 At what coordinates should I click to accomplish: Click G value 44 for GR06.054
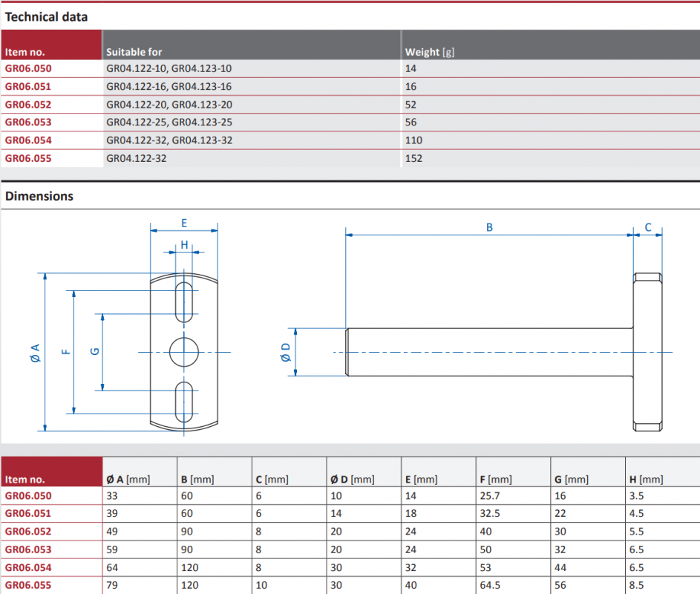(x=560, y=568)
